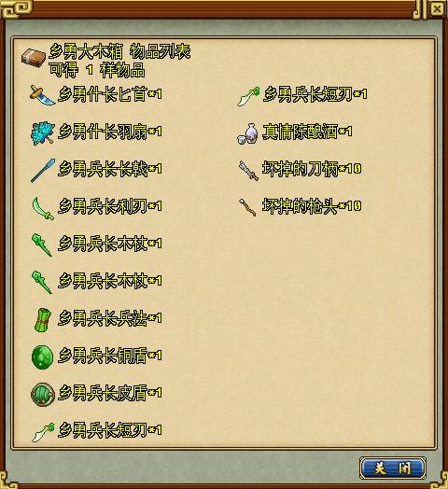
Task: Click the green bamboo scroll 兵法 icon
Action: click(42, 320)
